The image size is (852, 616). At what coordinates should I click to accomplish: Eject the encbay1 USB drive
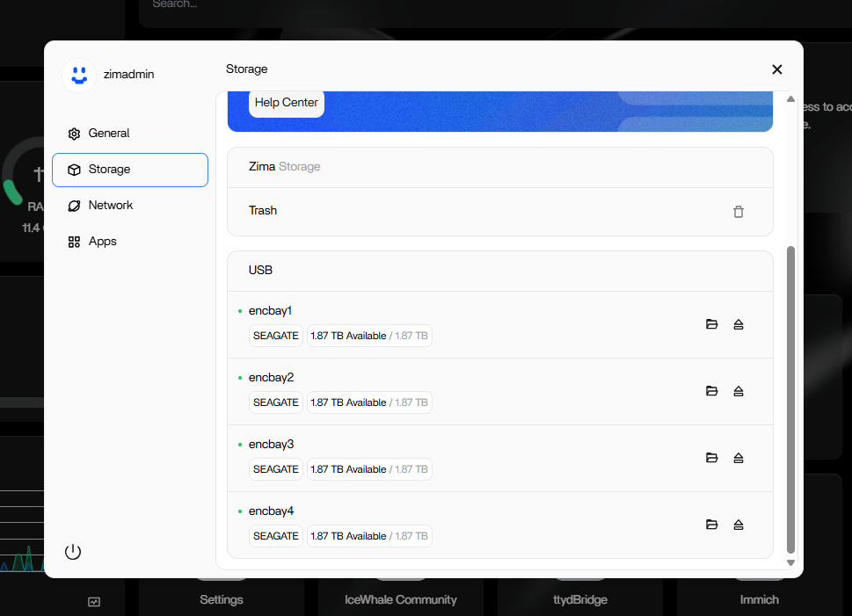pyautogui.click(x=739, y=324)
